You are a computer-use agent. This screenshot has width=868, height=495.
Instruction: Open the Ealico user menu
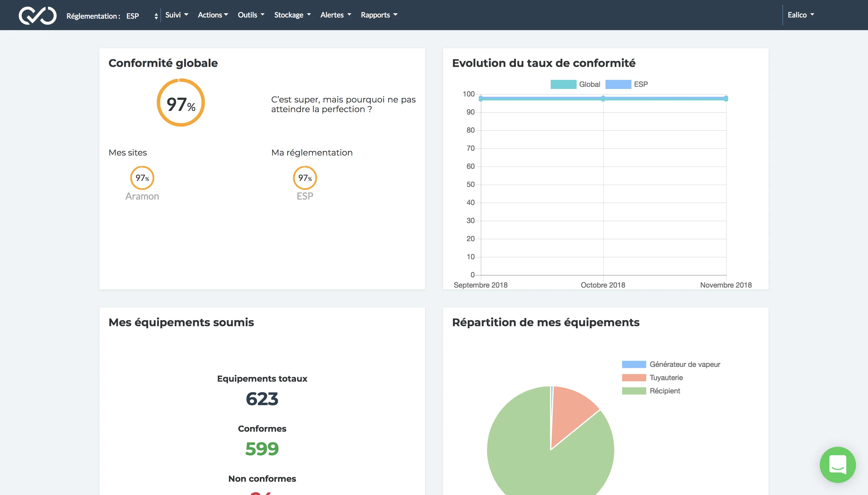(801, 15)
